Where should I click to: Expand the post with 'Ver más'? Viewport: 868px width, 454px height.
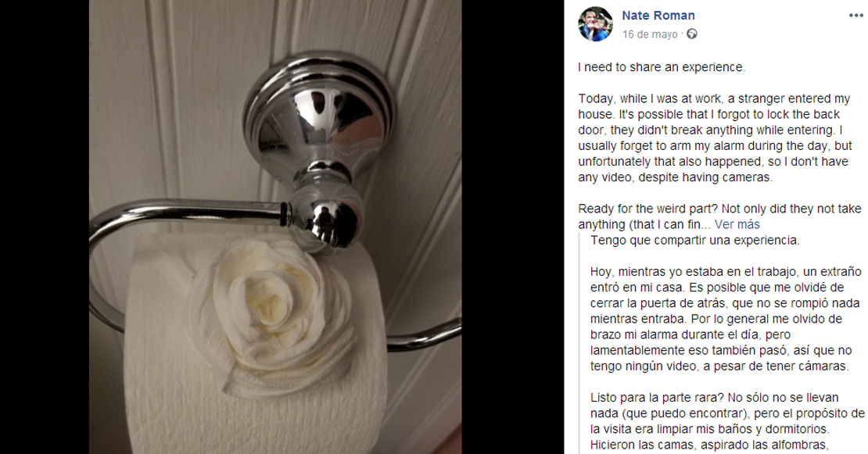click(737, 224)
